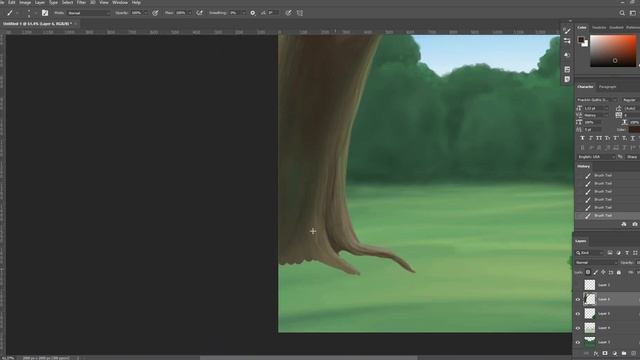The height and width of the screenshot is (360, 640).
Task: Hide Layer 4 with its eye icon
Action: (578, 328)
